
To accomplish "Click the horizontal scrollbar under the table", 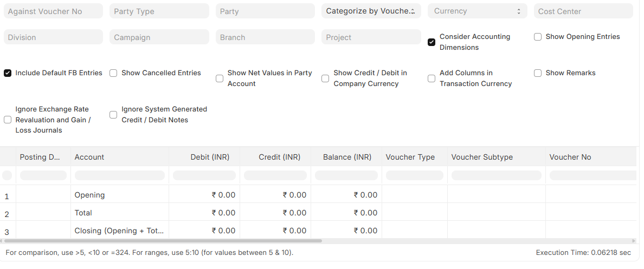I will pos(163,240).
